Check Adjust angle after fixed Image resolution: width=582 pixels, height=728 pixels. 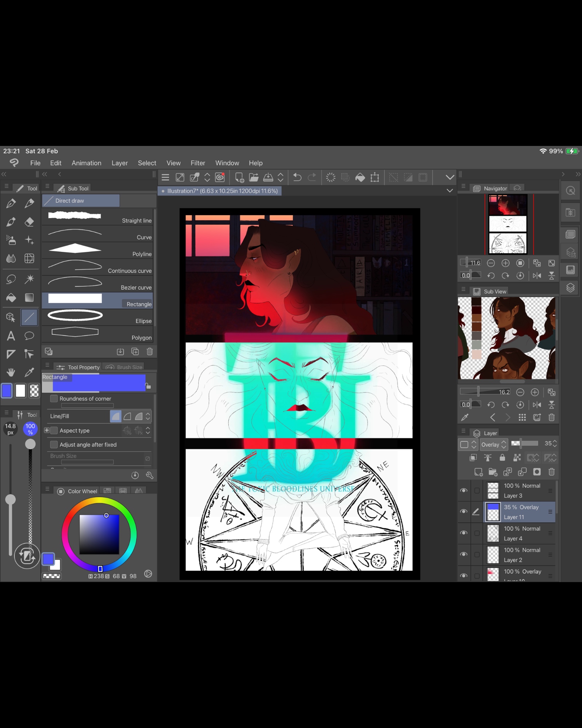(x=54, y=444)
